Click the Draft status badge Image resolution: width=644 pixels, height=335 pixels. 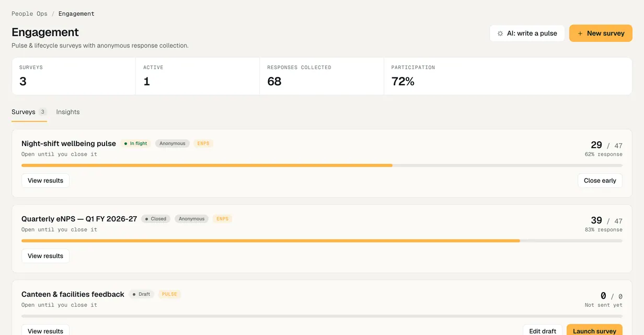click(141, 294)
